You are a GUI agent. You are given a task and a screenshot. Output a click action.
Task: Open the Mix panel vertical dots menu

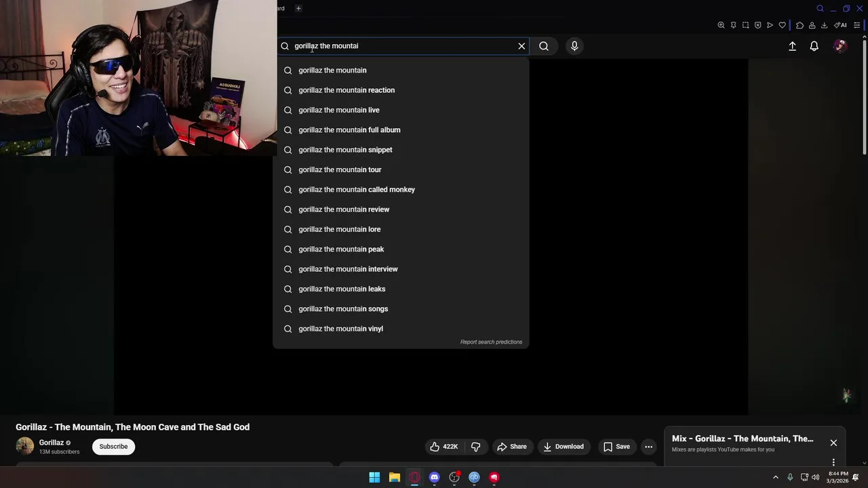click(833, 462)
